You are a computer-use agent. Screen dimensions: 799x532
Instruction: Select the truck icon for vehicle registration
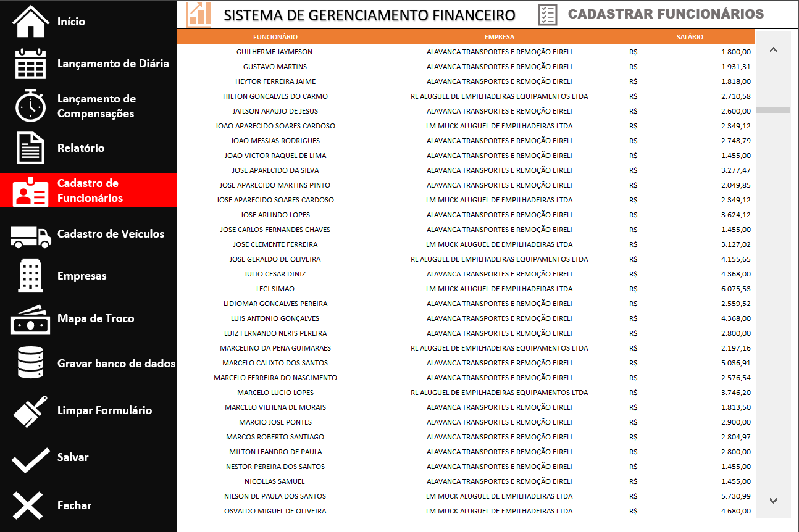tap(30, 235)
